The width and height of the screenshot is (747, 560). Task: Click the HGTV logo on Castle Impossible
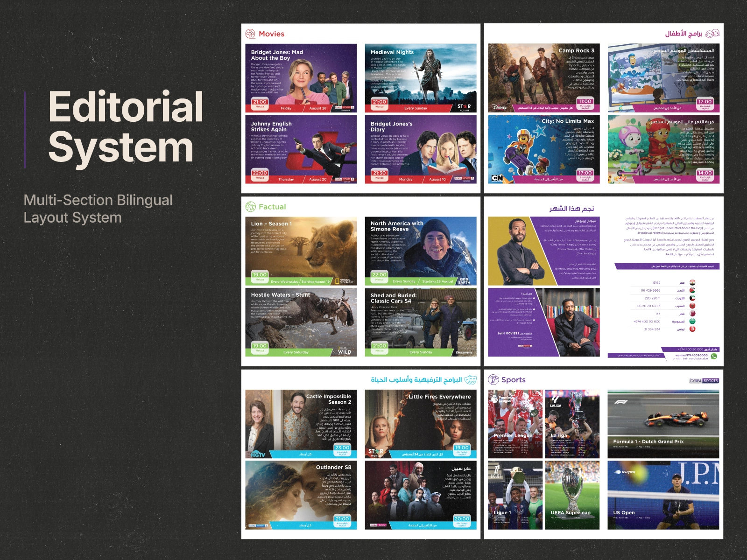tap(258, 454)
